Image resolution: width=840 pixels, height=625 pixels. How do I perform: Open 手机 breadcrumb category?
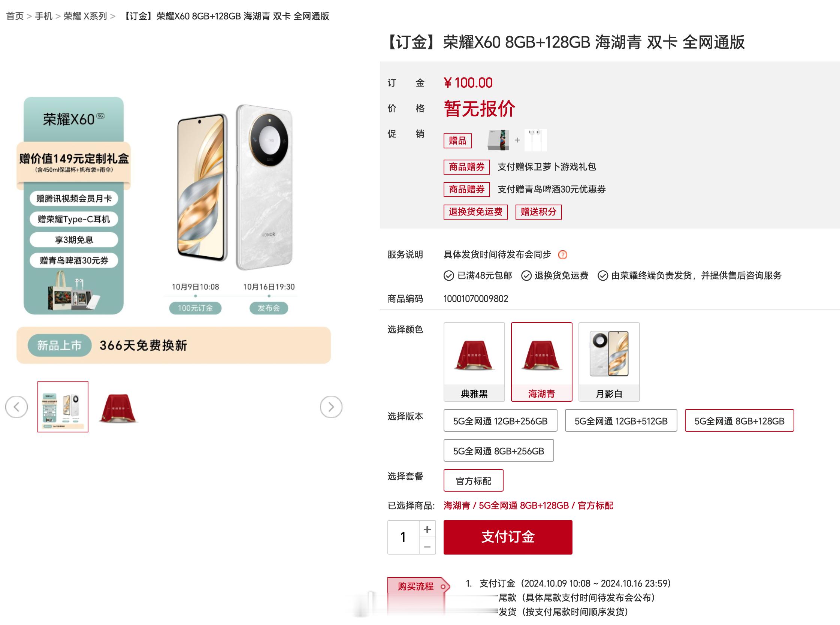43,16
